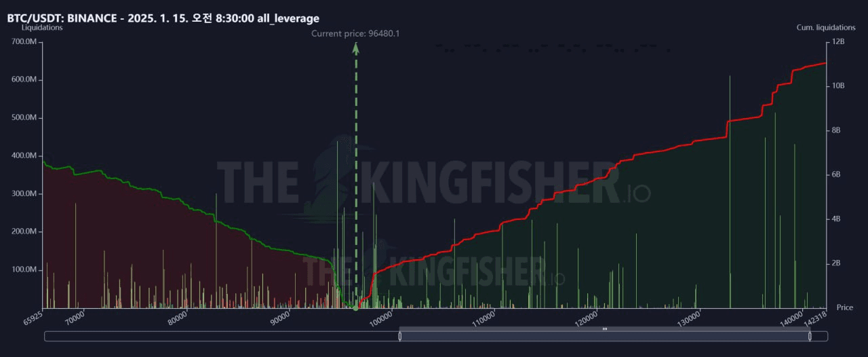This screenshot has width=868, height=357.
Task: Click the 10B right axis tick label
Action: (838, 86)
